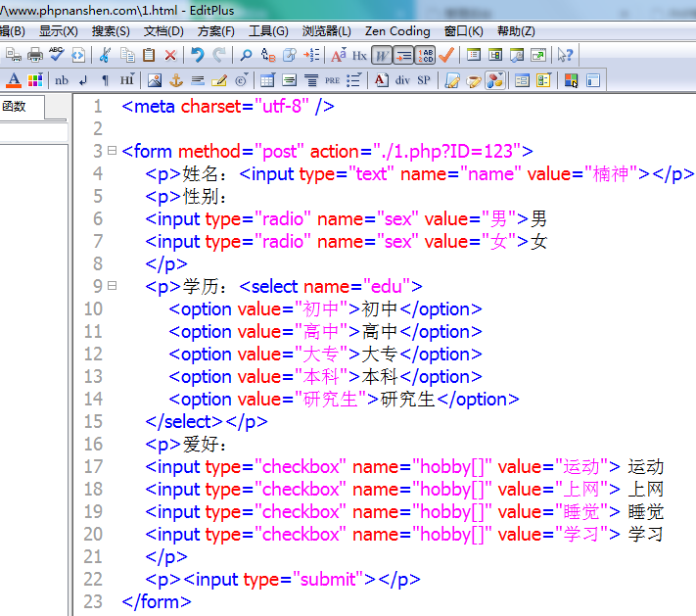Open the form controls list dropdown
This screenshot has width=696, height=616.
(543, 80)
